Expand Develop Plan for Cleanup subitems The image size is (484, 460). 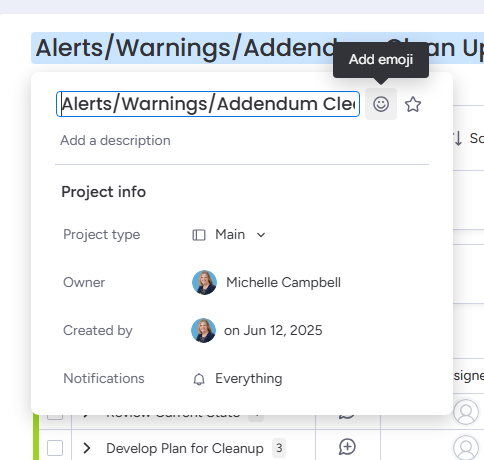pyautogui.click(x=87, y=448)
